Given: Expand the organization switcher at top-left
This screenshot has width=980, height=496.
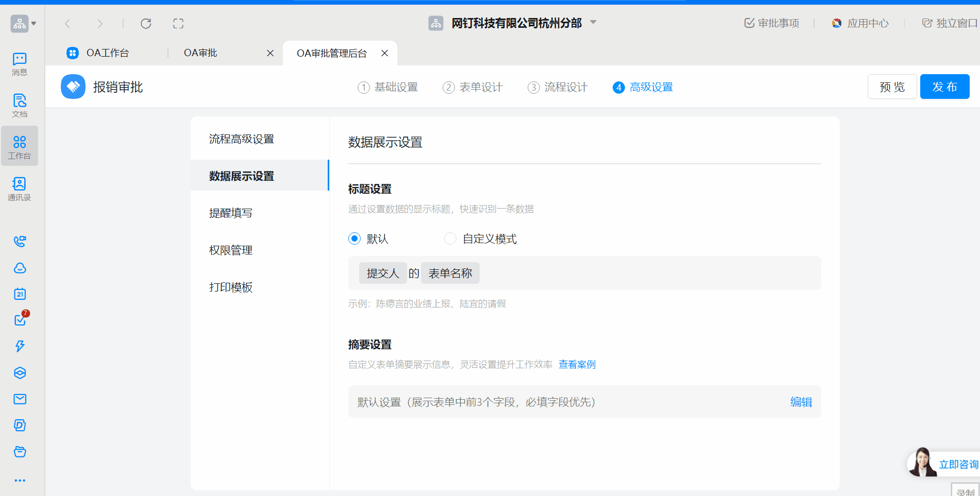Looking at the screenshot, I should click(x=23, y=24).
